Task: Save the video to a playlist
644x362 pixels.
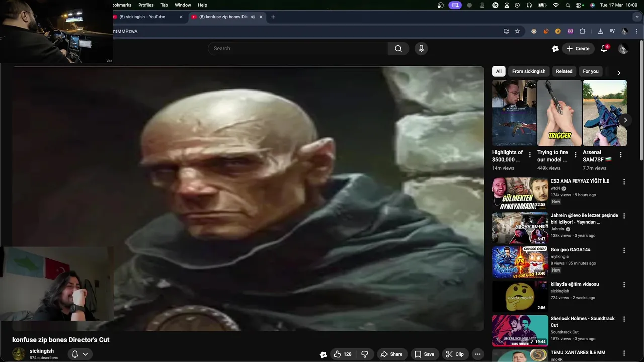Action: click(x=424, y=354)
